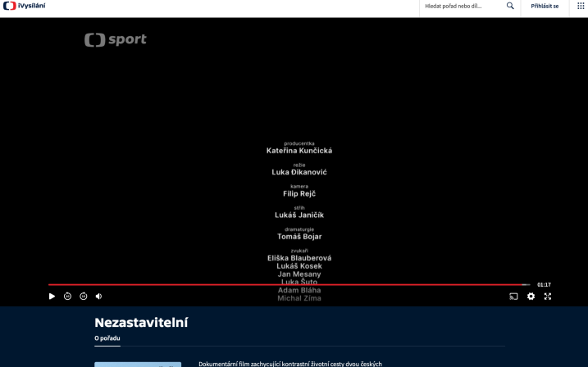Open the iVysílání home logo
Image resolution: width=588 pixels, height=367 pixels.
coord(24,6)
